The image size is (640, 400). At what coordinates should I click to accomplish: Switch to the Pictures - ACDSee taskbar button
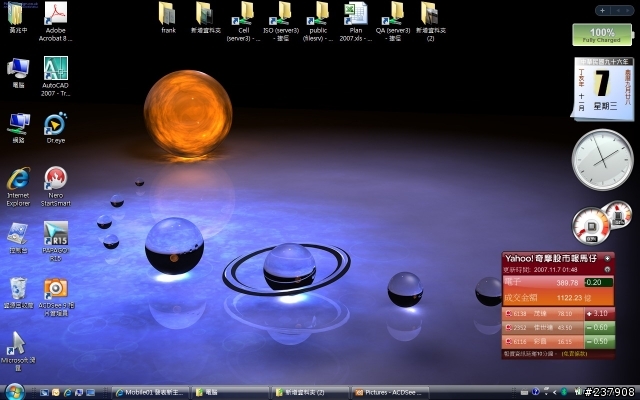pyautogui.click(x=390, y=393)
